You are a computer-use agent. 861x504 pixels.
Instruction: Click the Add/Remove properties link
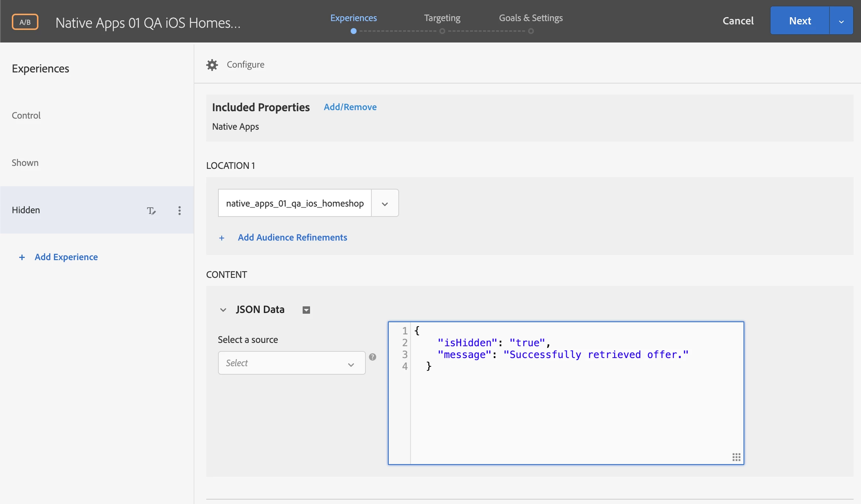coord(350,107)
